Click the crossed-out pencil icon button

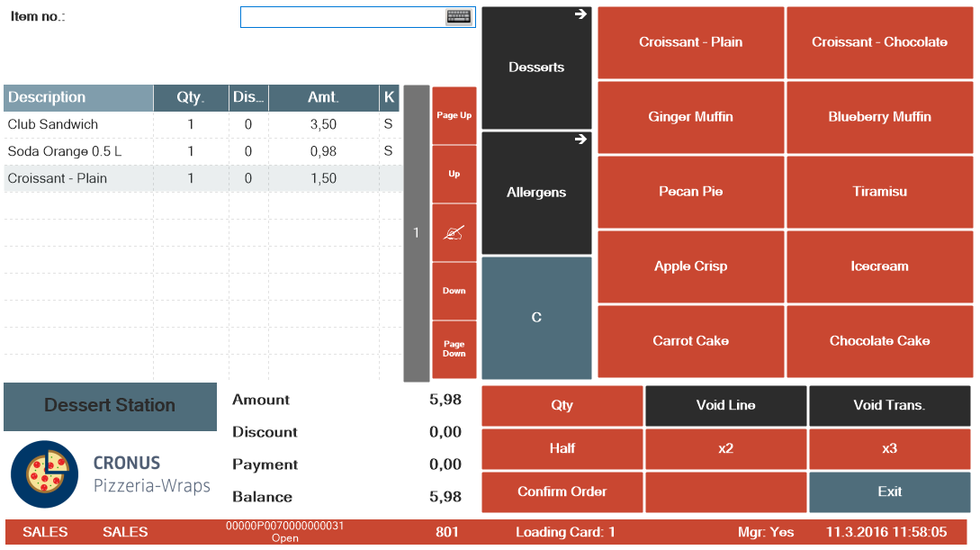tap(454, 232)
